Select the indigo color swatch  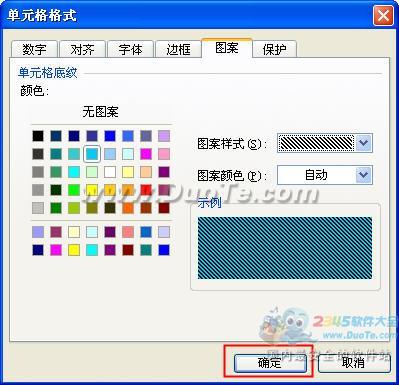click(x=92, y=136)
